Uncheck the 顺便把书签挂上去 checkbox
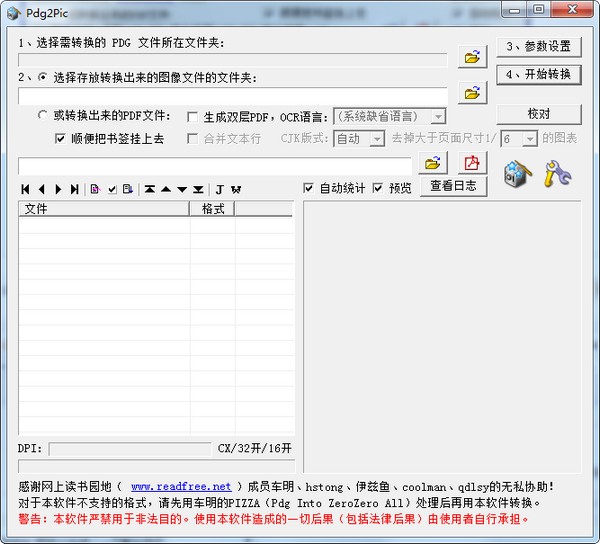 [x=60, y=138]
